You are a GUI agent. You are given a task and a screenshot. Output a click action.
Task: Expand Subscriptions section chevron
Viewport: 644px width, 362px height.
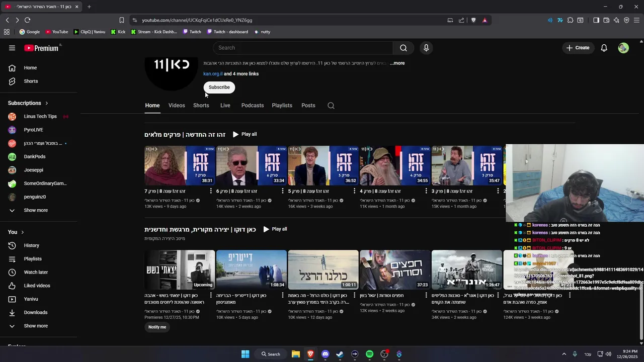click(47, 103)
